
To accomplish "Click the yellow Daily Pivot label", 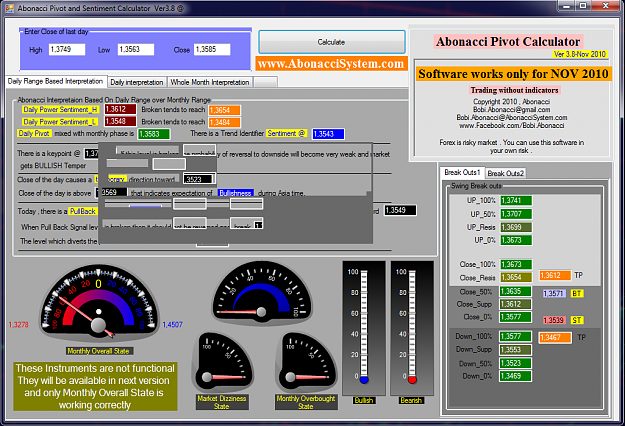I will [x=34, y=133].
